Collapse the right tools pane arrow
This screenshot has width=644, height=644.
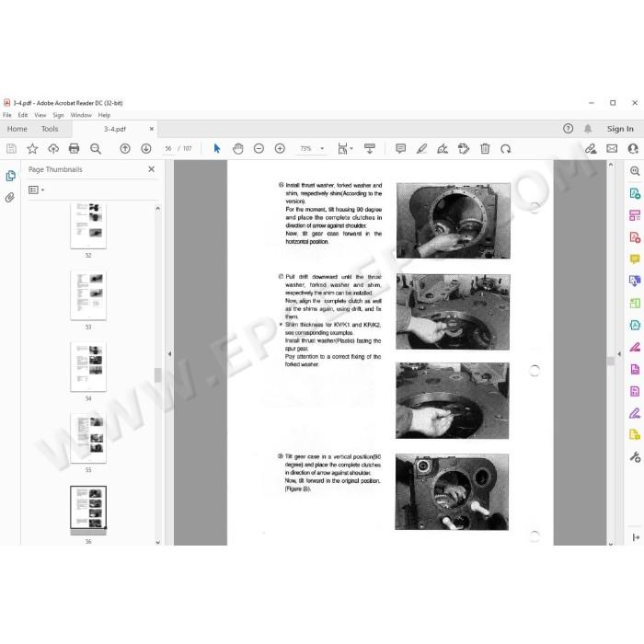(619, 353)
